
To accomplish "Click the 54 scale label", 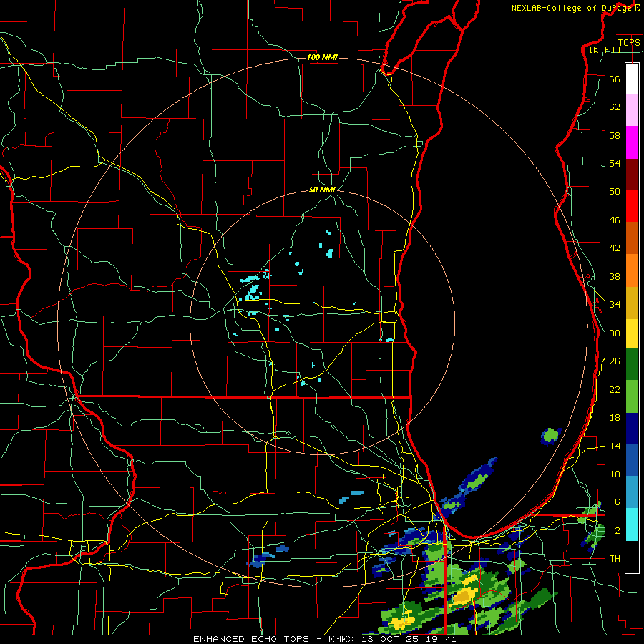I will click(x=615, y=163).
